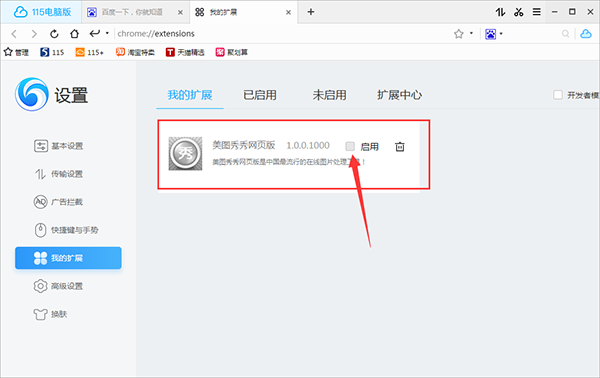600x378 pixels.
Task: Click the version number 1.0.0.1000
Action: pyautogui.click(x=308, y=145)
